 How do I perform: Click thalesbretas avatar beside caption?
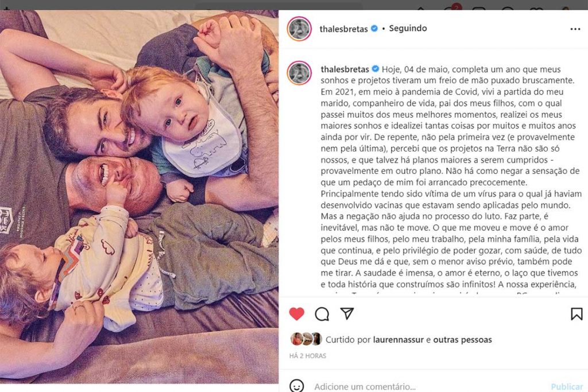pyautogui.click(x=299, y=73)
